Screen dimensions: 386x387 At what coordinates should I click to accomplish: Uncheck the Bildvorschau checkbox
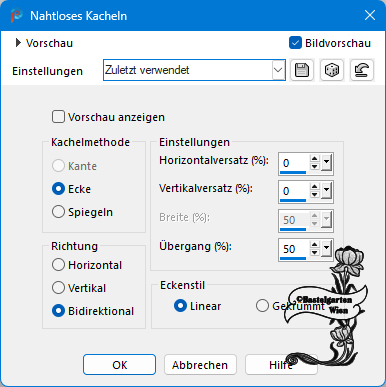[x=295, y=43]
